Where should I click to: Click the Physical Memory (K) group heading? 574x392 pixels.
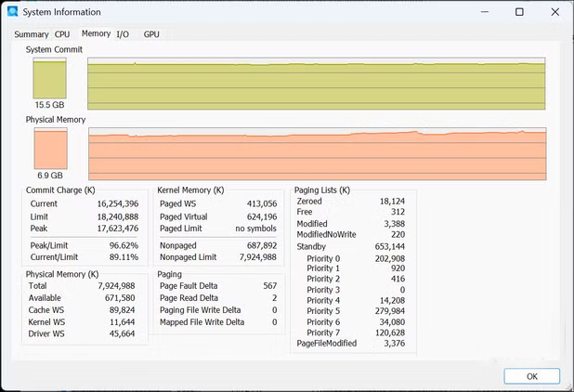(62, 275)
